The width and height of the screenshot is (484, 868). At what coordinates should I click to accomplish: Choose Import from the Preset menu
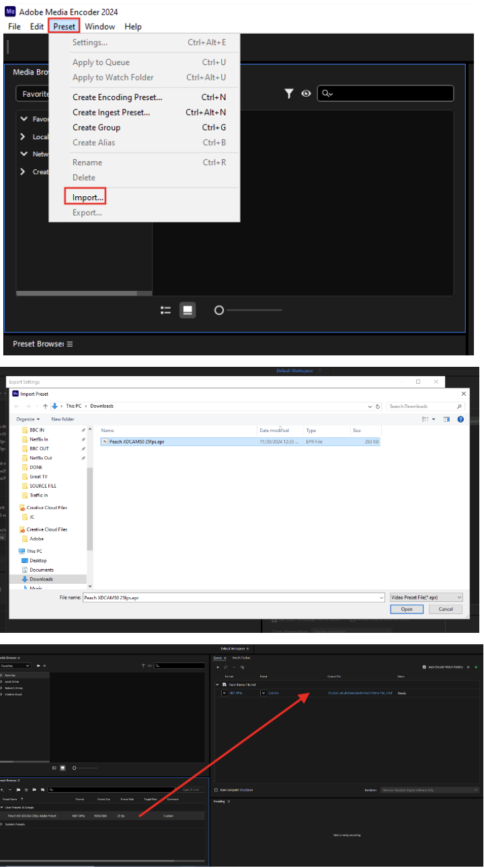click(88, 198)
